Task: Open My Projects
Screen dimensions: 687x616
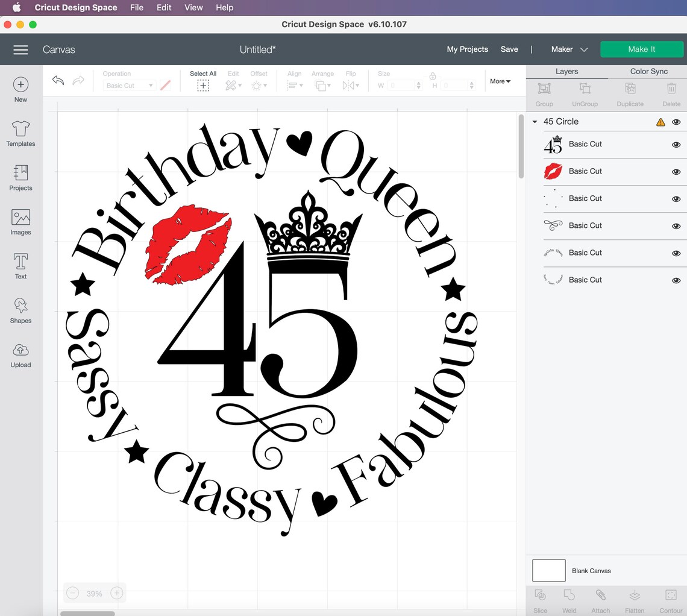Action: (x=467, y=49)
